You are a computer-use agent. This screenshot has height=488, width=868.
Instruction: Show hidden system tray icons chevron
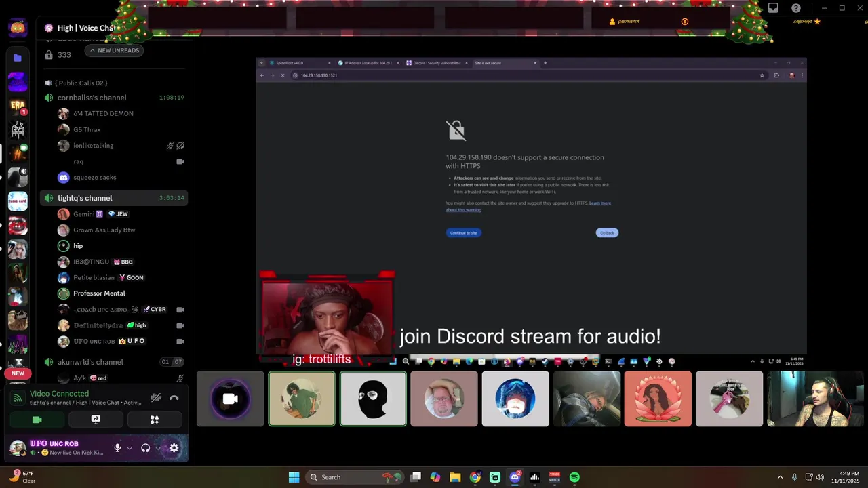tap(780, 477)
